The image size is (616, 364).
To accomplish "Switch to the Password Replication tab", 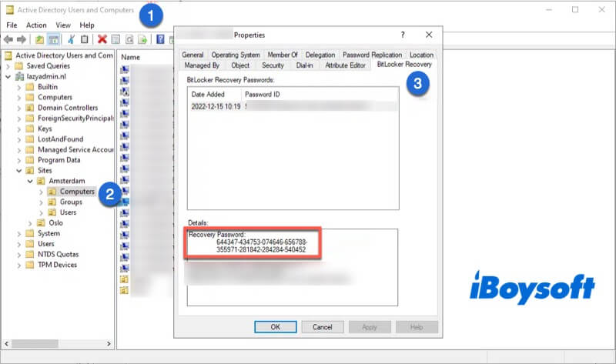I will [x=372, y=55].
